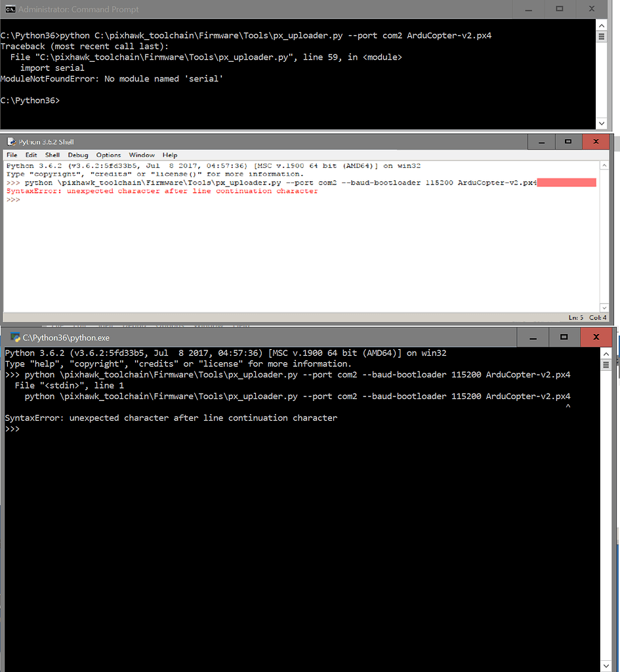Open the Help menu in the IDLE shell
This screenshot has width=620, height=672.
[169, 155]
